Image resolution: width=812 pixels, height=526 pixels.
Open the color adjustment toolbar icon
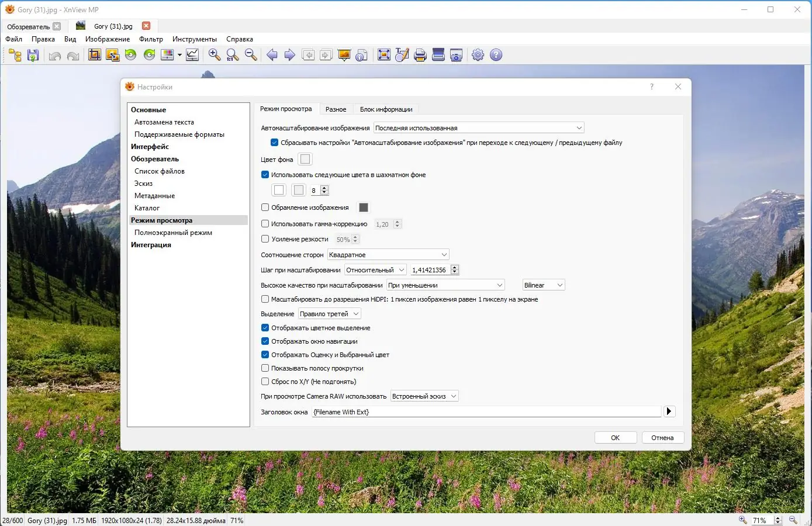coord(167,56)
